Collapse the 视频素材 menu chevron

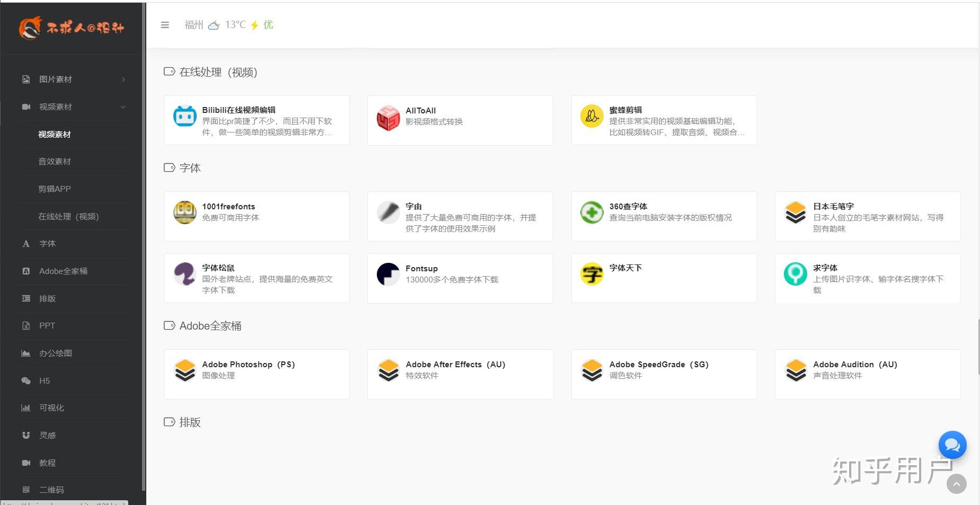point(123,107)
